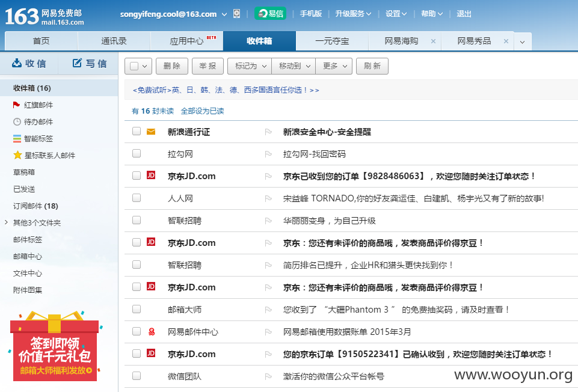Switch to the 通讯录 tab
This screenshot has height=392, width=578.
pyautogui.click(x=114, y=41)
